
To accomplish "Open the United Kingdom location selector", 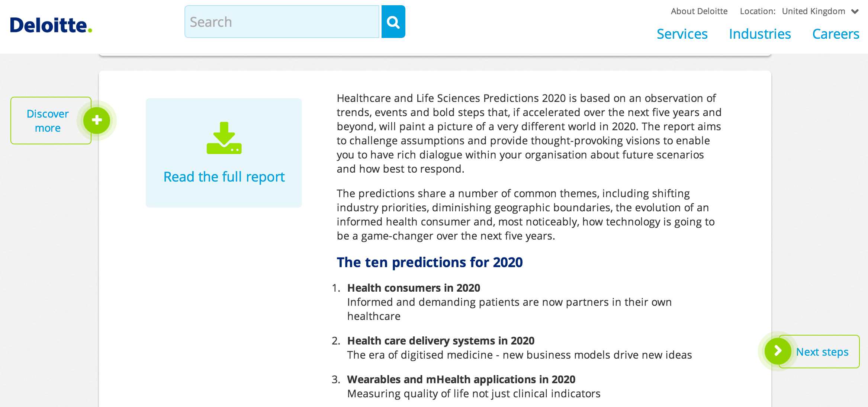I will pos(813,11).
